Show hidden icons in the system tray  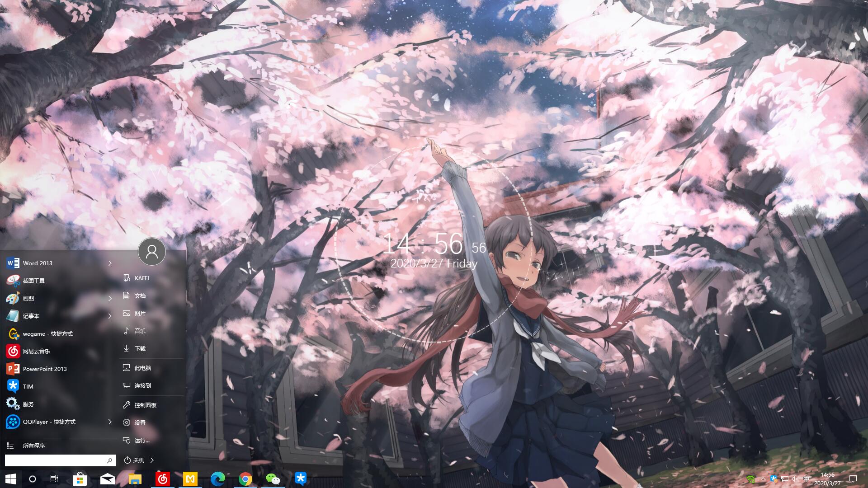tap(763, 479)
